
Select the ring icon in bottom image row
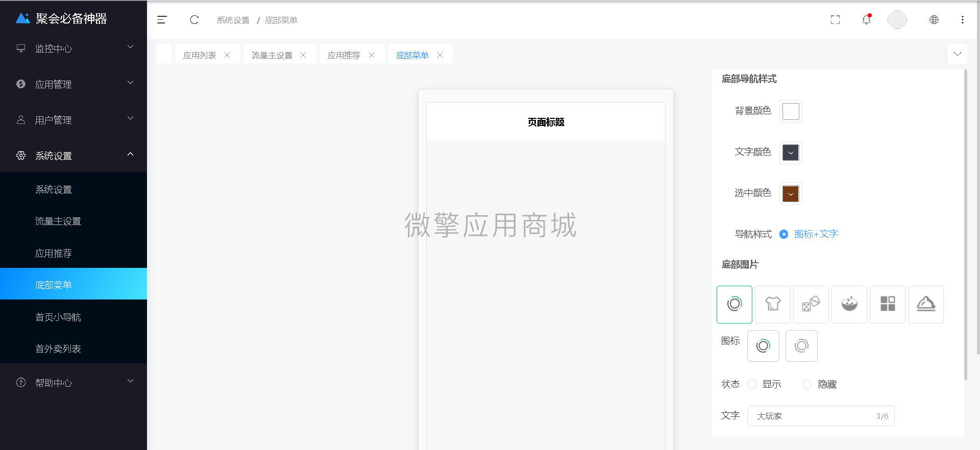click(x=734, y=305)
